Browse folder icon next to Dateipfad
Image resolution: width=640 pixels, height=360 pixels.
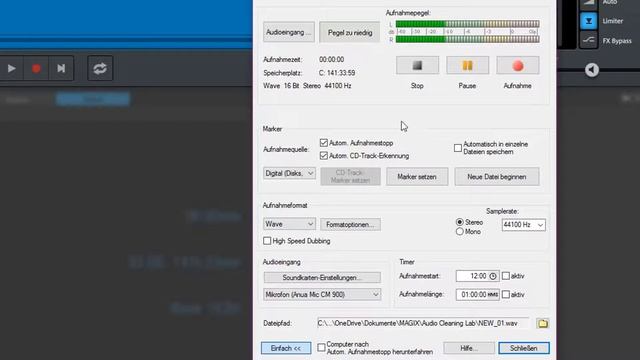[x=542, y=323]
